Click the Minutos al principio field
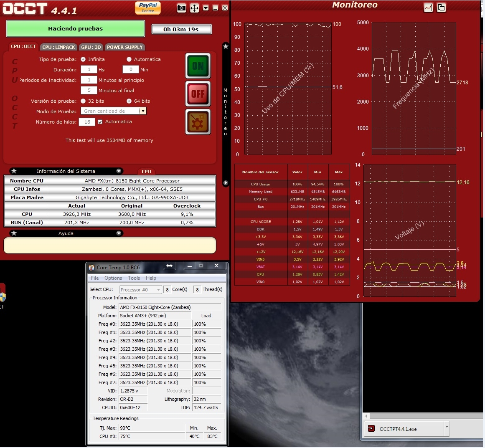The height and width of the screenshot is (448, 485). click(x=89, y=80)
